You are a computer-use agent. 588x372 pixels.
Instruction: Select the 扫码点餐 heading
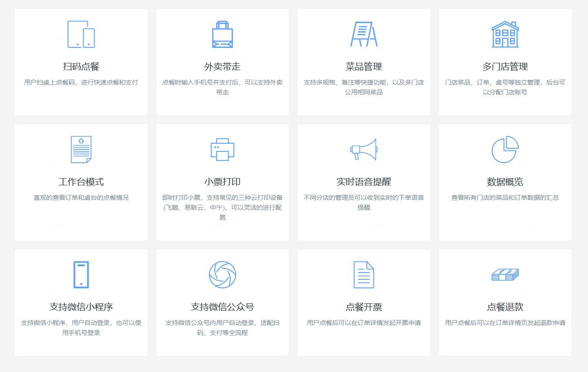81,67
